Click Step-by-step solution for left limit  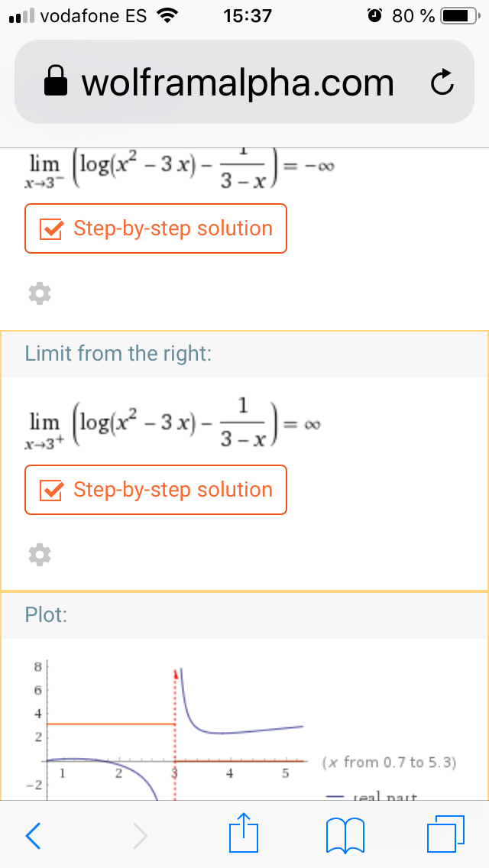pyautogui.click(x=156, y=228)
